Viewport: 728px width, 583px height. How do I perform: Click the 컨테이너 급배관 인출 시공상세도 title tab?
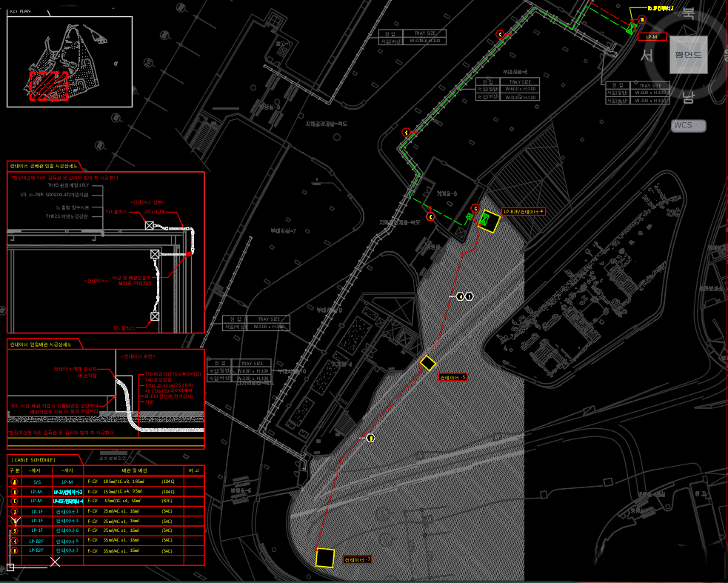[x=42, y=165]
